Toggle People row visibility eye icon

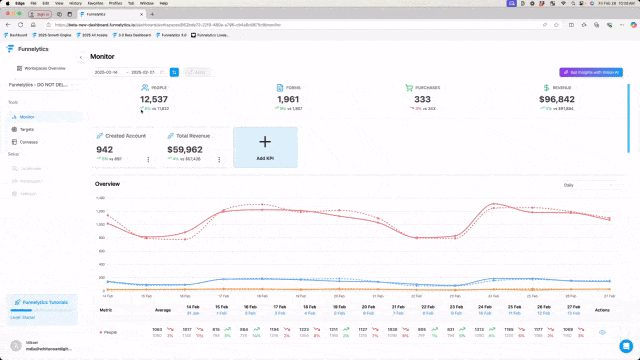[602, 333]
